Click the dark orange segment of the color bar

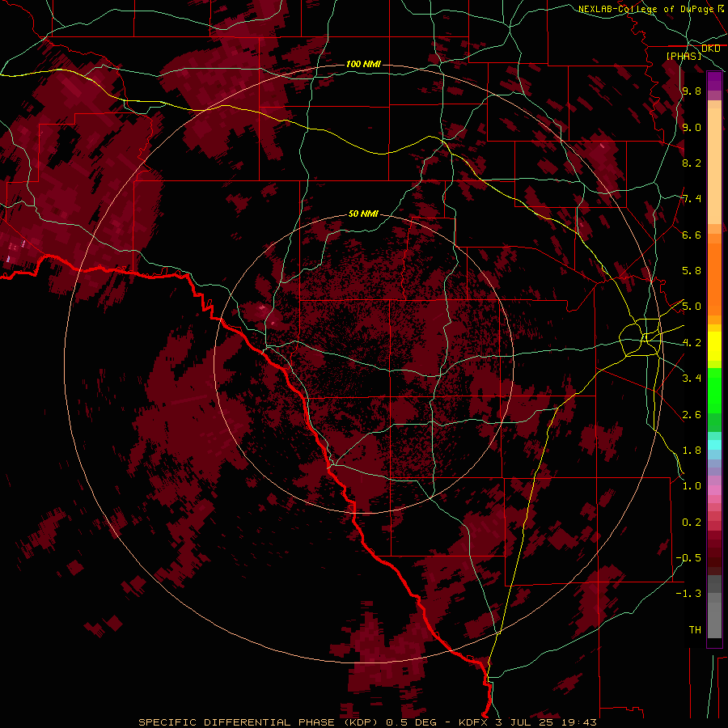[714, 279]
